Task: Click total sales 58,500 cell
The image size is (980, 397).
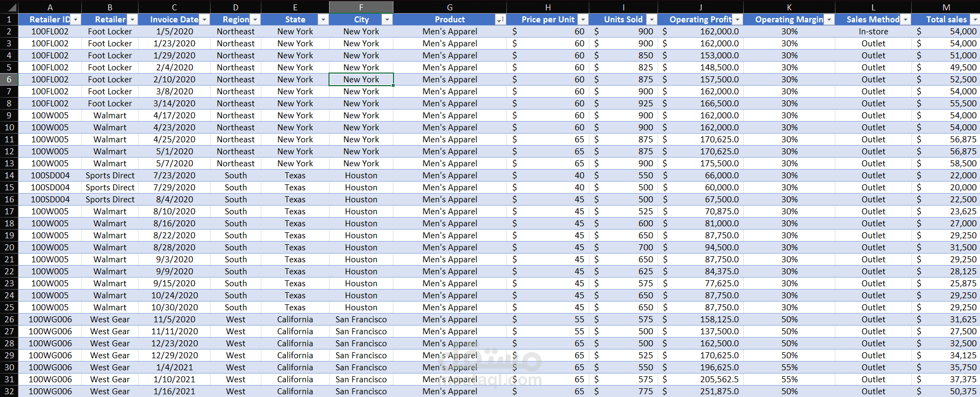Action: tap(946, 163)
